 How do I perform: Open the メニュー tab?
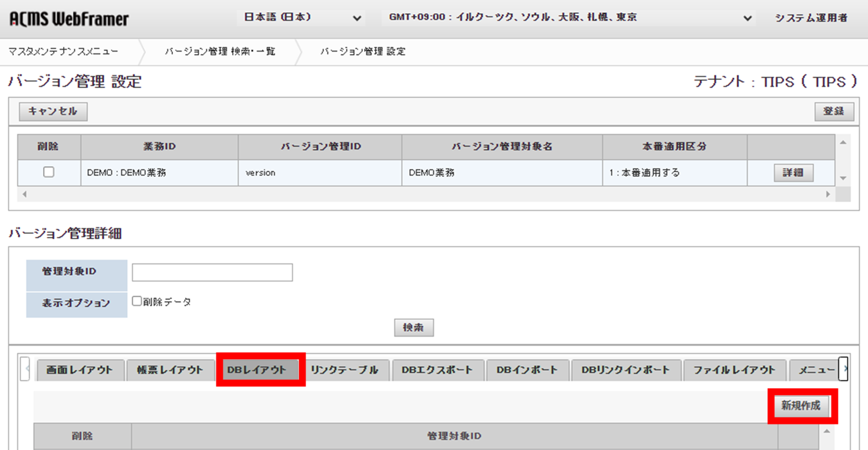point(817,369)
